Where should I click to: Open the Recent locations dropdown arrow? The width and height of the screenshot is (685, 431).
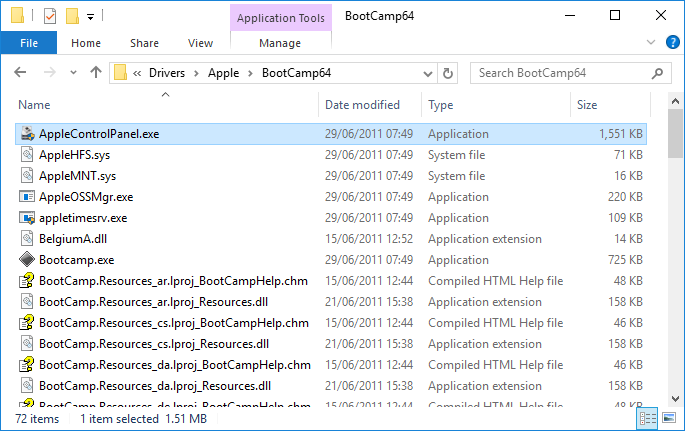pyautogui.click(x=73, y=73)
